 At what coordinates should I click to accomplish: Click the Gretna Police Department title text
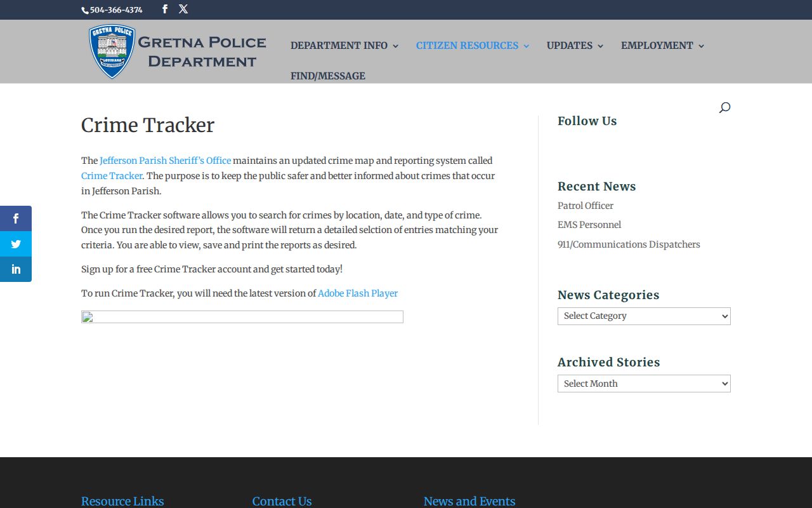[x=202, y=52]
